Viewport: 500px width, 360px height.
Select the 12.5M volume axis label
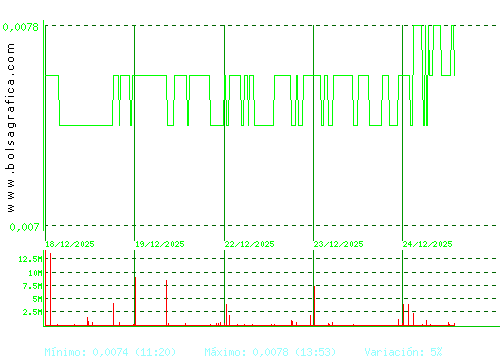click(x=30, y=259)
